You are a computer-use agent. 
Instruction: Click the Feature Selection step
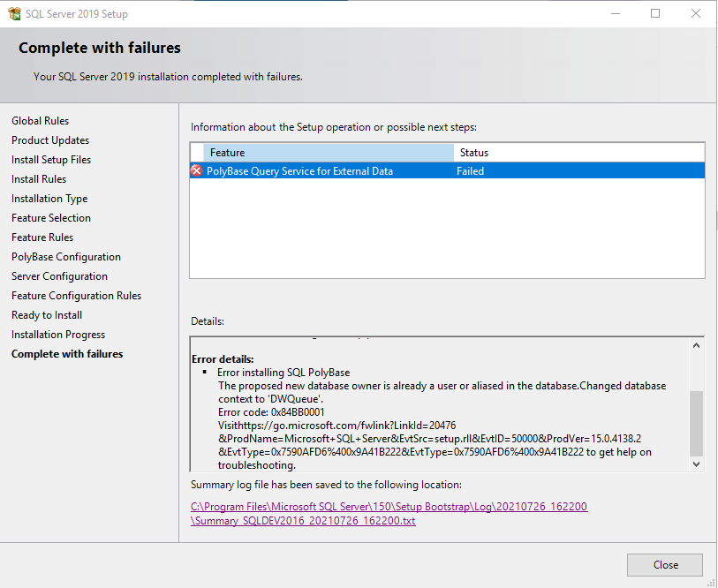pos(51,218)
